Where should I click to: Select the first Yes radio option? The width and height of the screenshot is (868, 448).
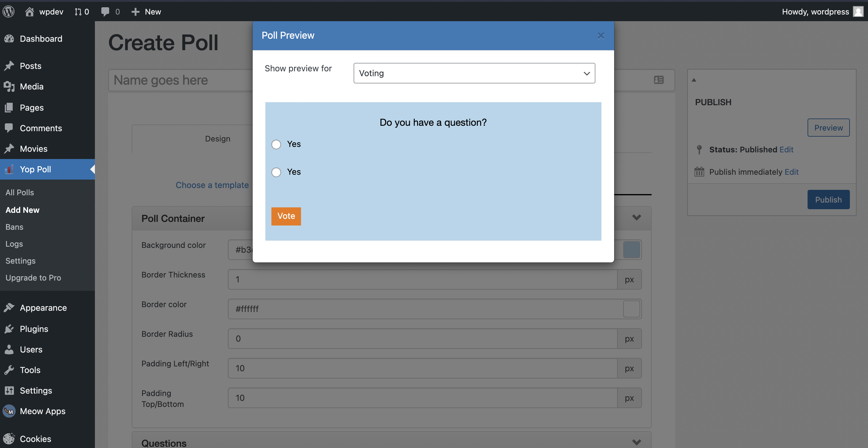click(x=276, y=144)
